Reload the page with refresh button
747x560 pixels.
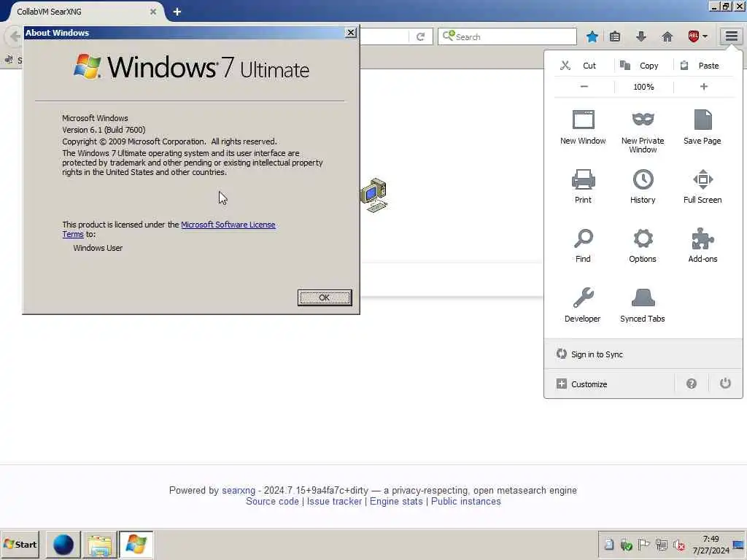click(x=420, y=36)
